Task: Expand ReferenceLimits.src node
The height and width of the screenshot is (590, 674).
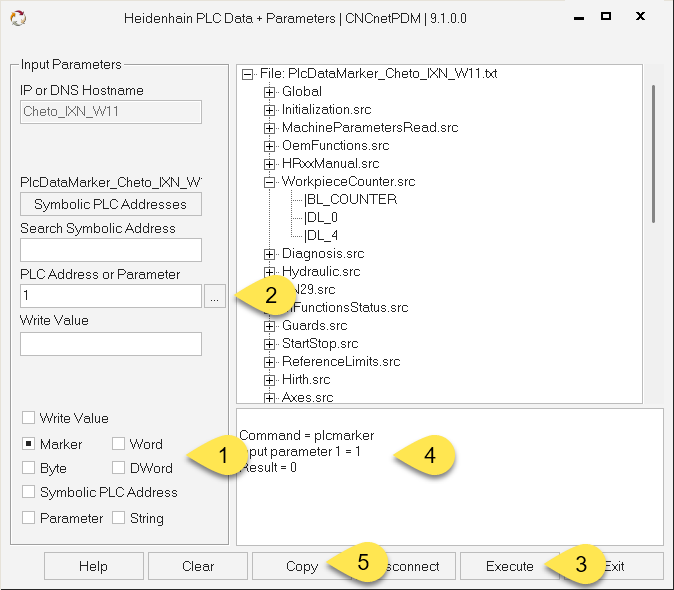Action: [269, 362]
